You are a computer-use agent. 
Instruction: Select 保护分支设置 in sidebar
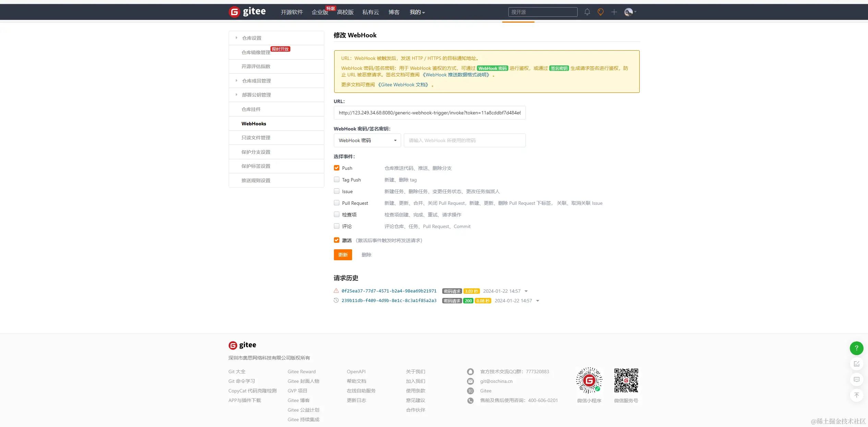click(x=256, y=152)
